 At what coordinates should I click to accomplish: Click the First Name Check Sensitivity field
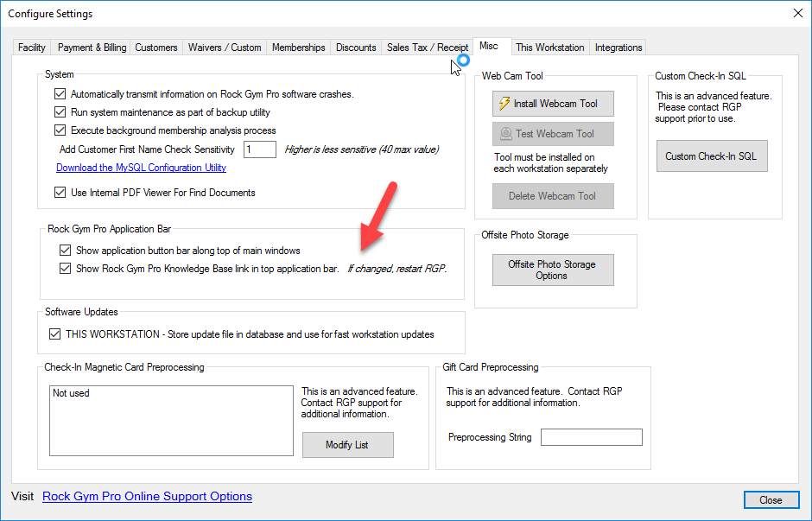(x=260, y=149)
